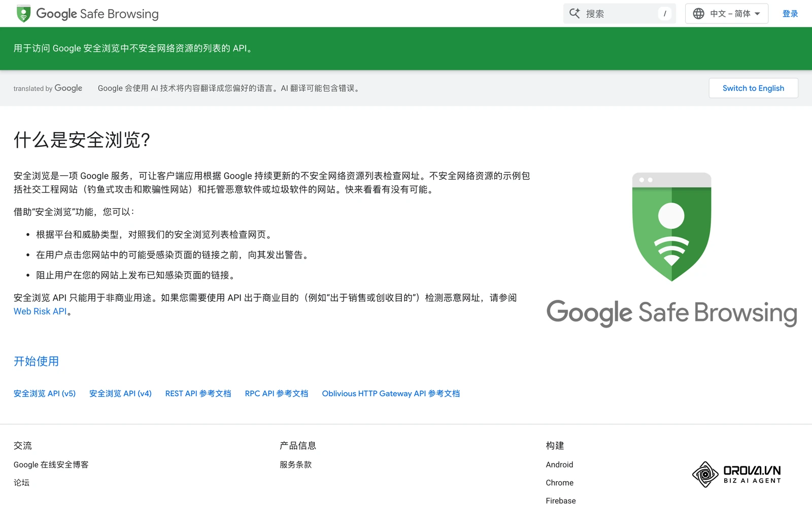
Task: Open the 中文 – 简体 language dropdown
Action: pyautogui.click(x=727, y=14)
